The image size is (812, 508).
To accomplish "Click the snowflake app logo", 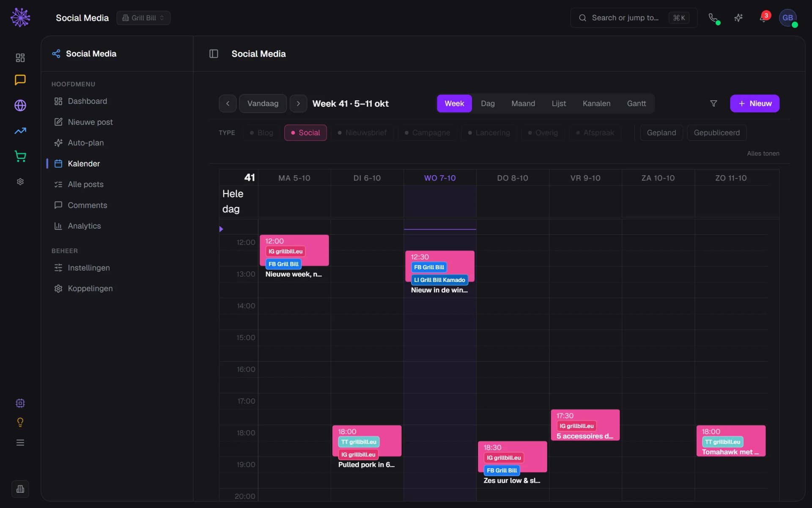I will tap(20, 18).
